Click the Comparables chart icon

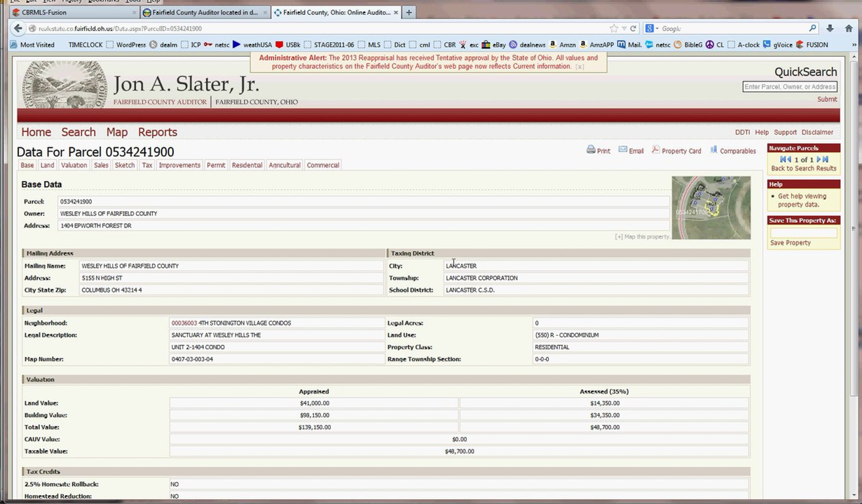click(714, 149)
